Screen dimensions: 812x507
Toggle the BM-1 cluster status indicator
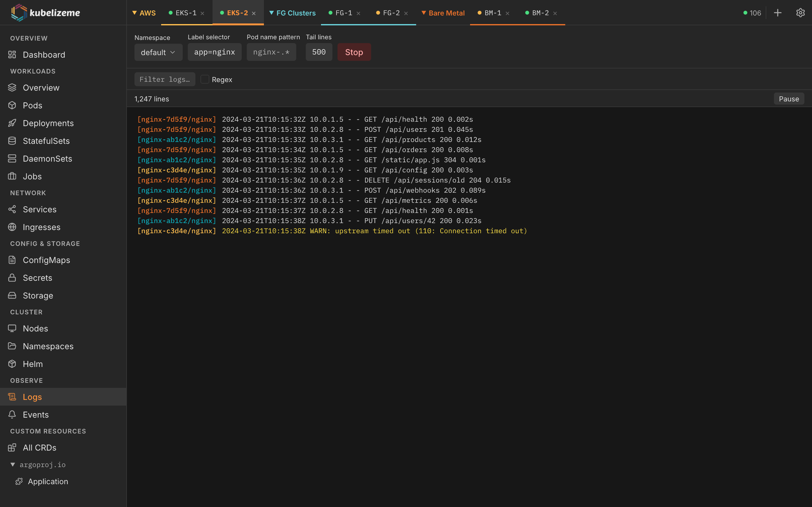point(479,13)
